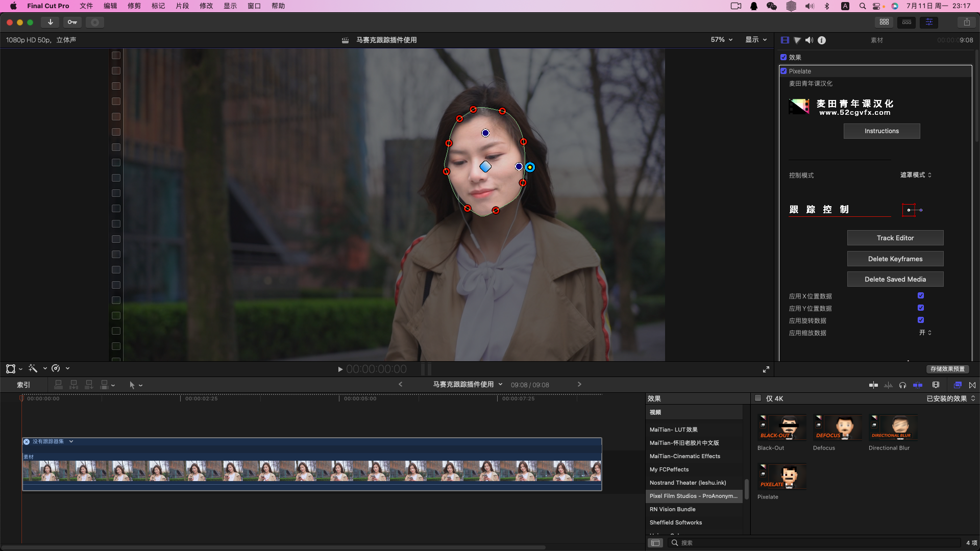Toggle transitions browser bowtie icon
This screenshot has height=551, width=980.
point(972,385)
